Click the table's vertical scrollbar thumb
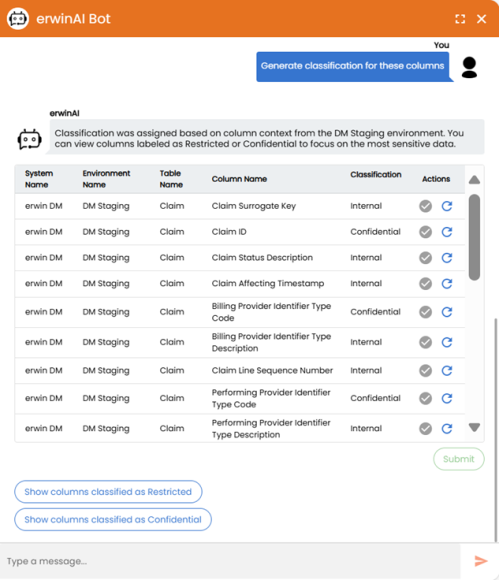 [x=474, y=237]
